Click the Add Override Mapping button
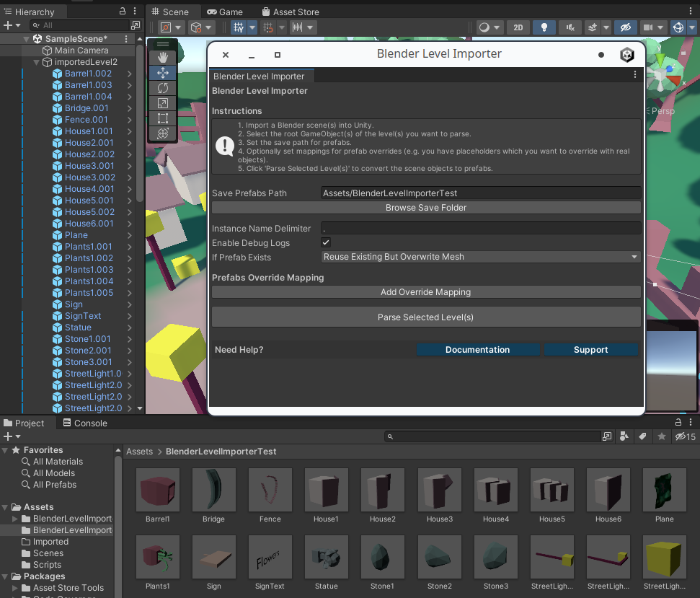The width and height of the screenshot is (700, 598). (426, 292)
